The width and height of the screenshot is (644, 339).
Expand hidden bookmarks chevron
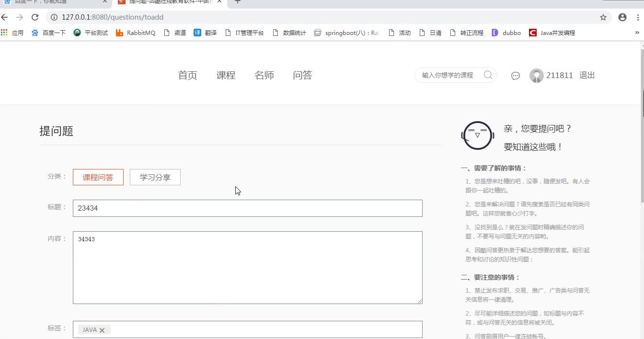637,33
